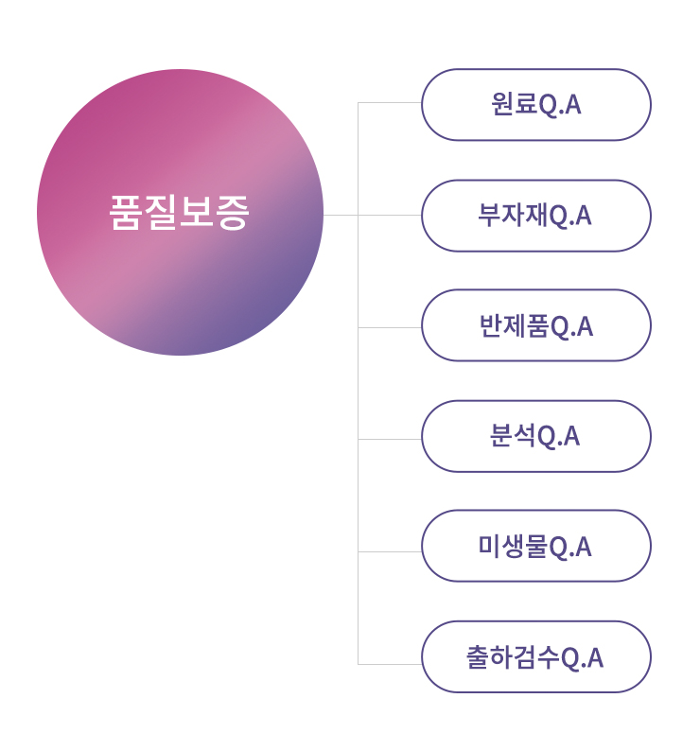Screen dimensions: 700x733
Task: Select the 부자재Q.A pill button
Action: point(535,216)
